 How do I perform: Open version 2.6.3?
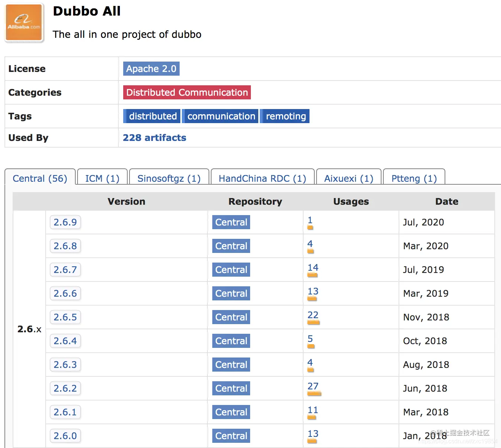point(65,365)
